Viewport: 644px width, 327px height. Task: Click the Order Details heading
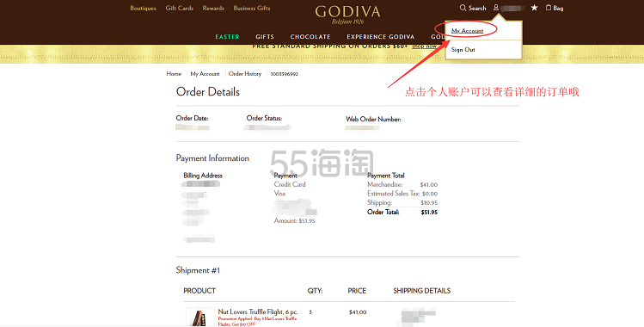pos(208,91)
